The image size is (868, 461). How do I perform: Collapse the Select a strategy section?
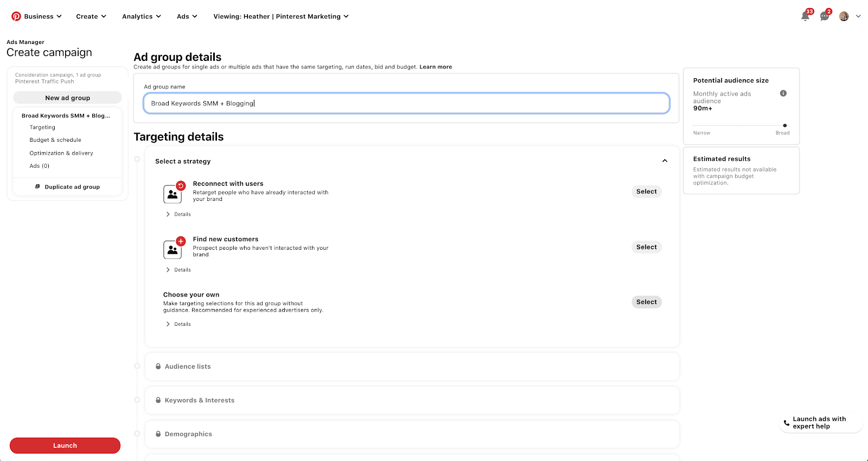click(665, 161)
